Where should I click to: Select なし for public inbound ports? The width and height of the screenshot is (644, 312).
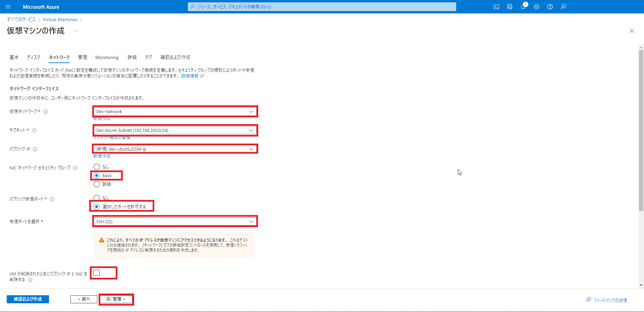pos(97,198)
